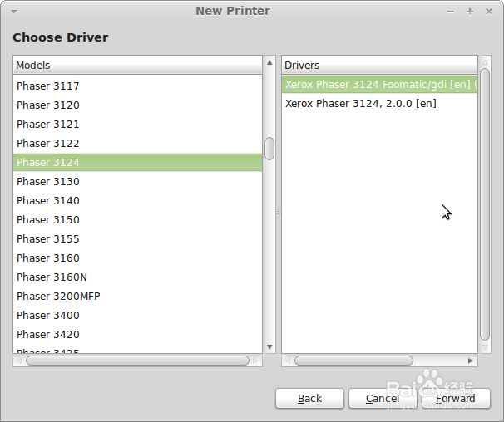Click Models horizontal scrollbar thumb
Image resolution: width=504 pixels, height=422 pixels.
click(x=137, y=361)
